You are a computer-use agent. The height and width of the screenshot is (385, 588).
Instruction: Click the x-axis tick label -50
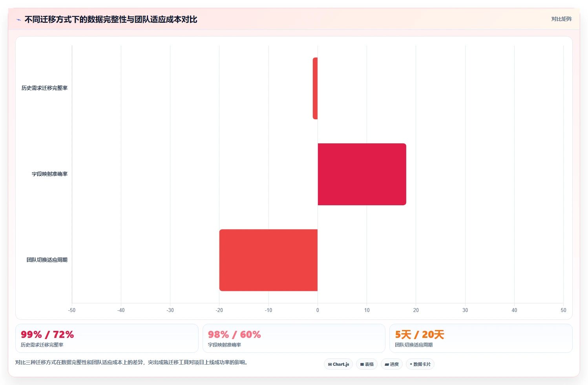click(72, 310)
